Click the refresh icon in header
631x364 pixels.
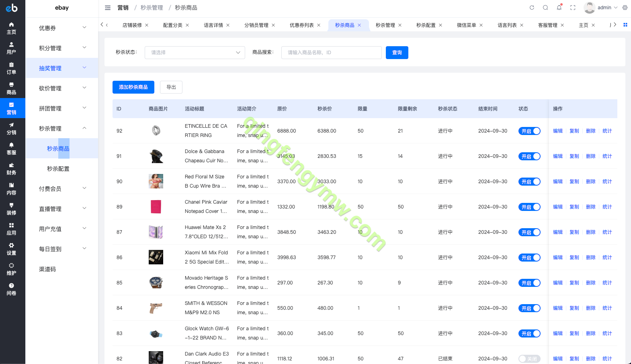point(532,8)
